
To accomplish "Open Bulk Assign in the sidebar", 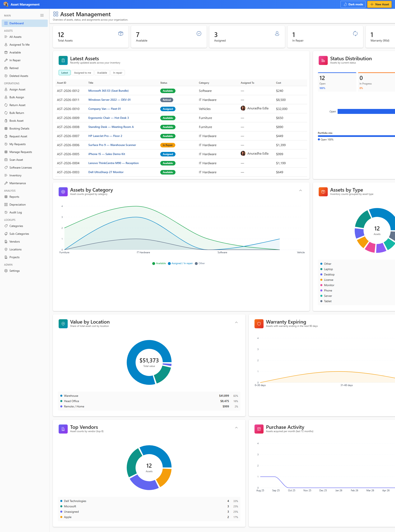I will tap(25, 97).
